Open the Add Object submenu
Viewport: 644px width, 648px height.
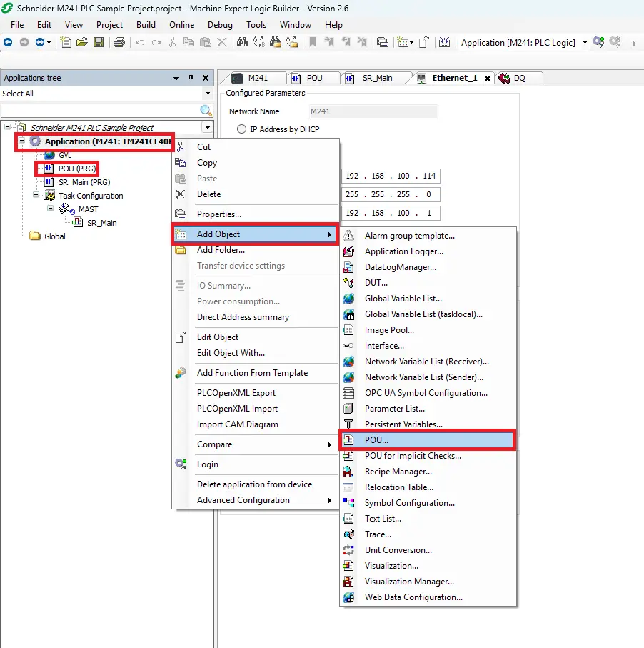[x=255, y=234]
